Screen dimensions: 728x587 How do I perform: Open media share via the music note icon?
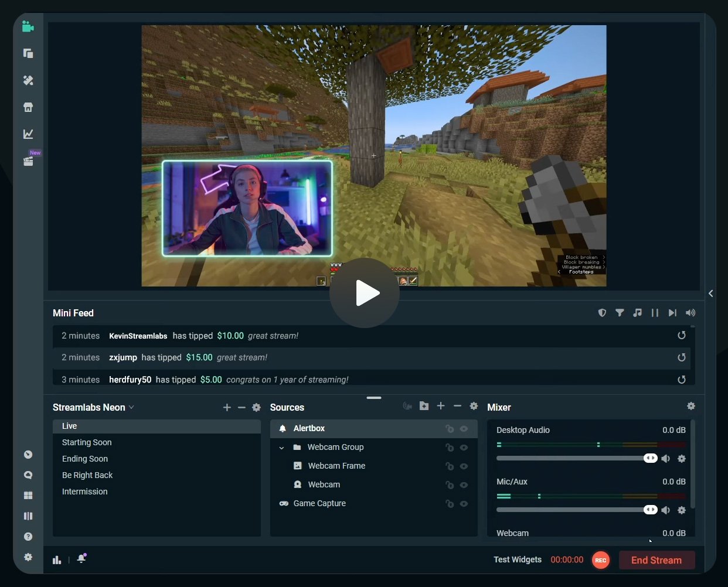point(638,313)
